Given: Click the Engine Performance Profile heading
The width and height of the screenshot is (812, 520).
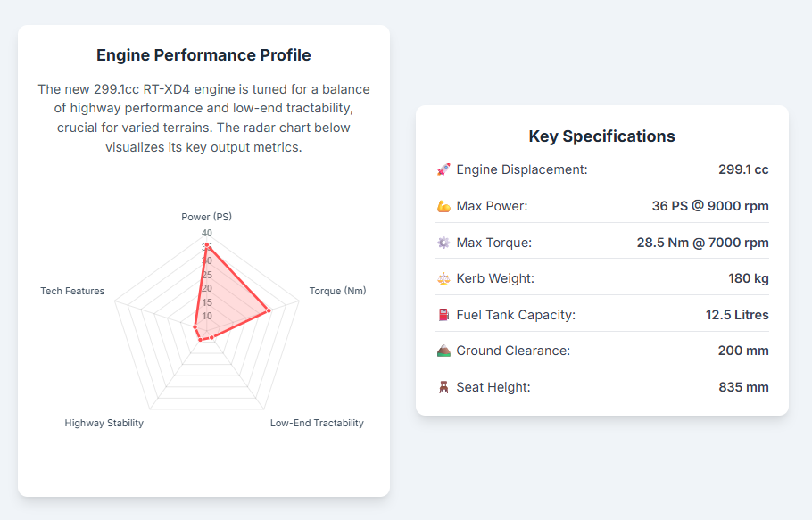Looking at the screenshot, I should (203, 55).
